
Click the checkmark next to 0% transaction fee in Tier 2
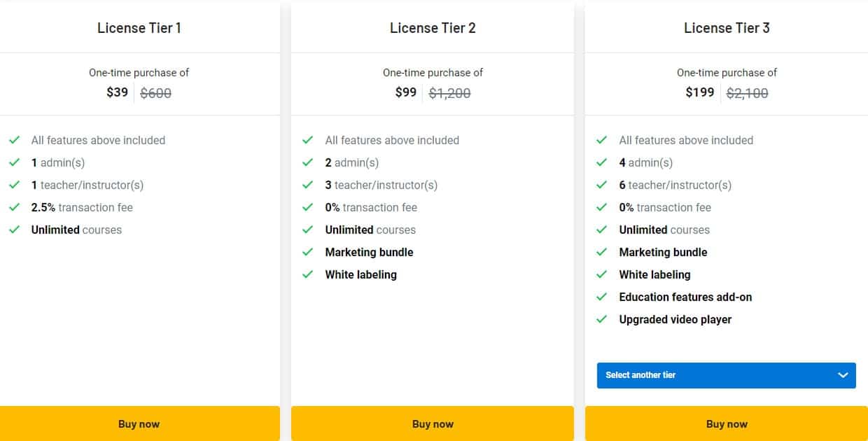coord(309,207)
